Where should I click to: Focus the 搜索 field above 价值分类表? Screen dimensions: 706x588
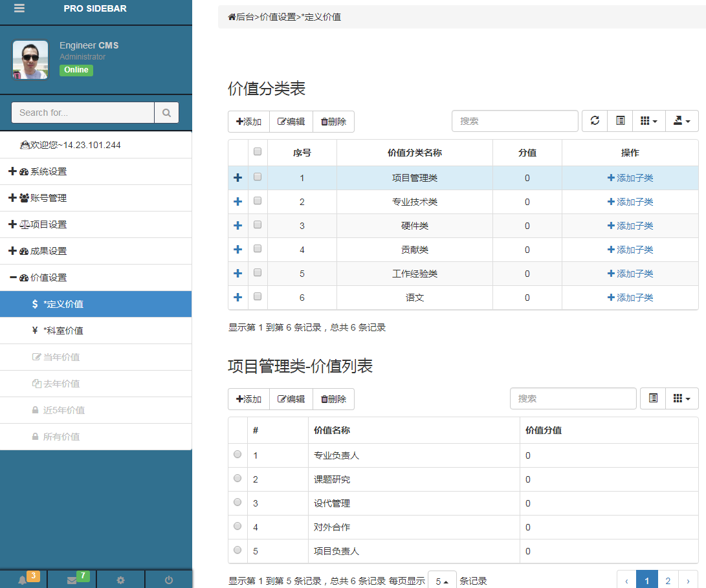[x=514, y=121]
